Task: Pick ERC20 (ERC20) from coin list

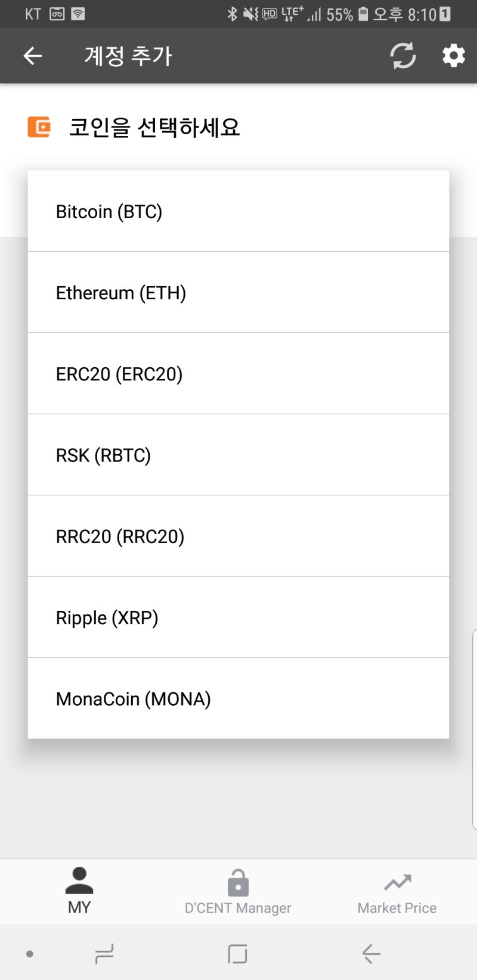Action: pos(238,374)
